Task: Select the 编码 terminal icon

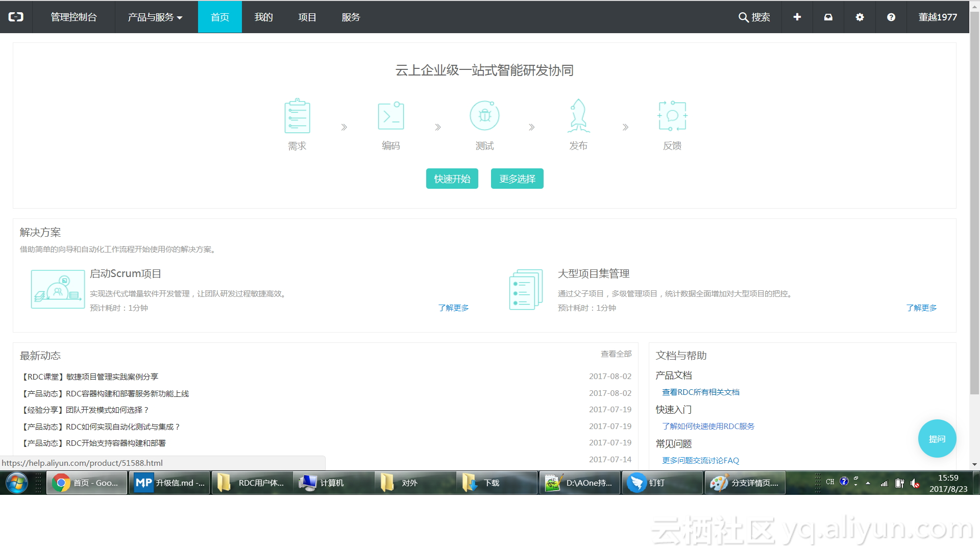Action: (391, 116)
